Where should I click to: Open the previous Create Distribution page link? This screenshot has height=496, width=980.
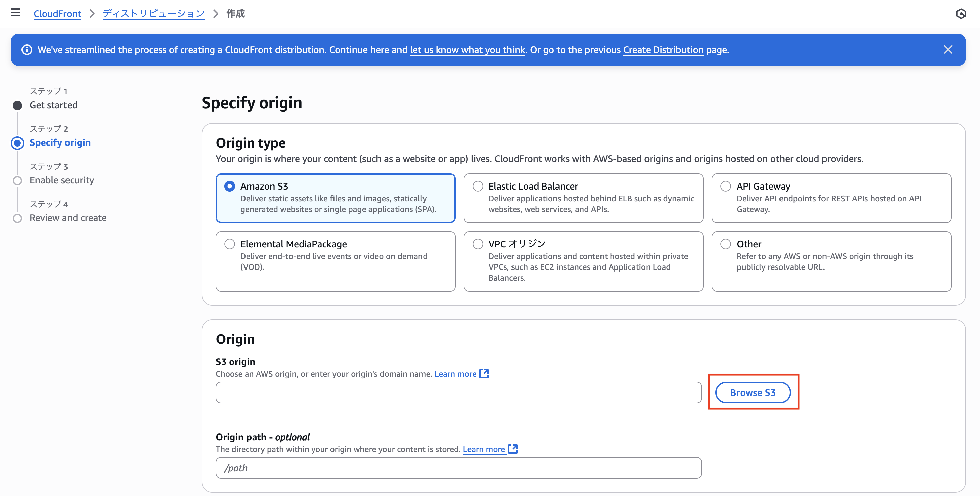(663, 50)
